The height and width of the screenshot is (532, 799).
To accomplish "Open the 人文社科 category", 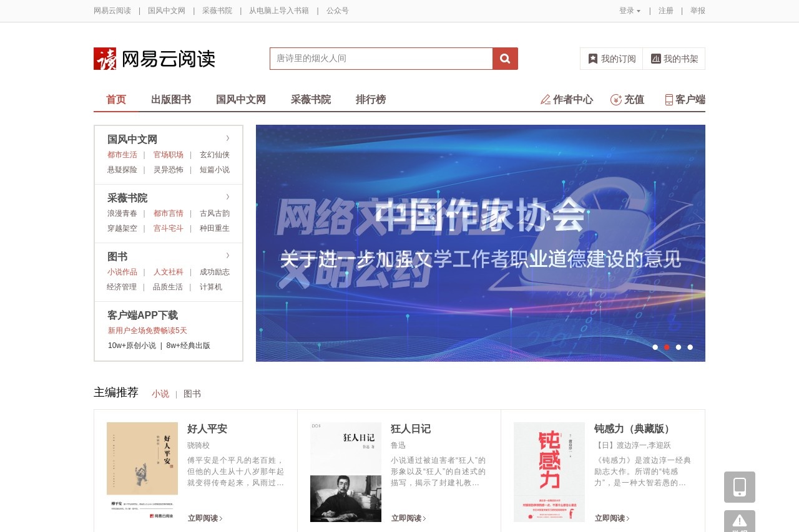I will pyautogui.click(x=169, y=272).
